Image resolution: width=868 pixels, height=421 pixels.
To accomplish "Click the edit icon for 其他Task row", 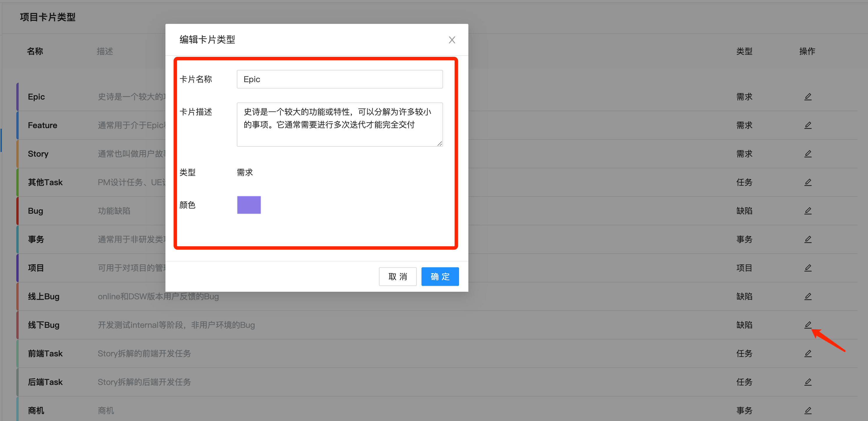I will tap(808, 182).
